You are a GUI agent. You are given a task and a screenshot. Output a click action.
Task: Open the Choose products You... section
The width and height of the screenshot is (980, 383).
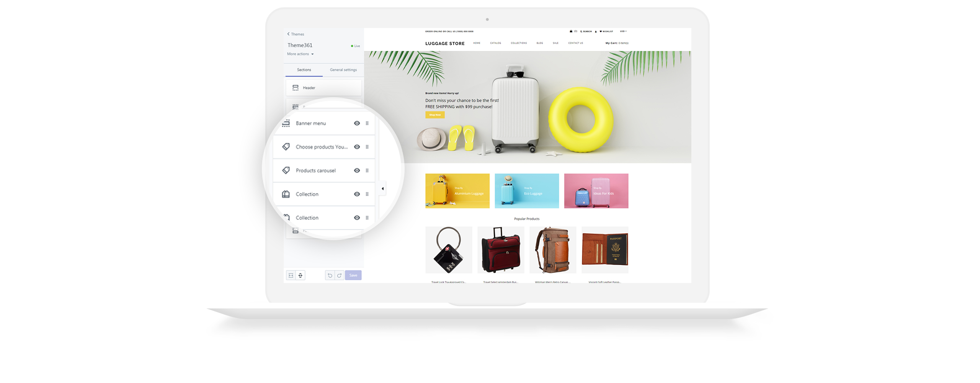click(x=324, y=147)
